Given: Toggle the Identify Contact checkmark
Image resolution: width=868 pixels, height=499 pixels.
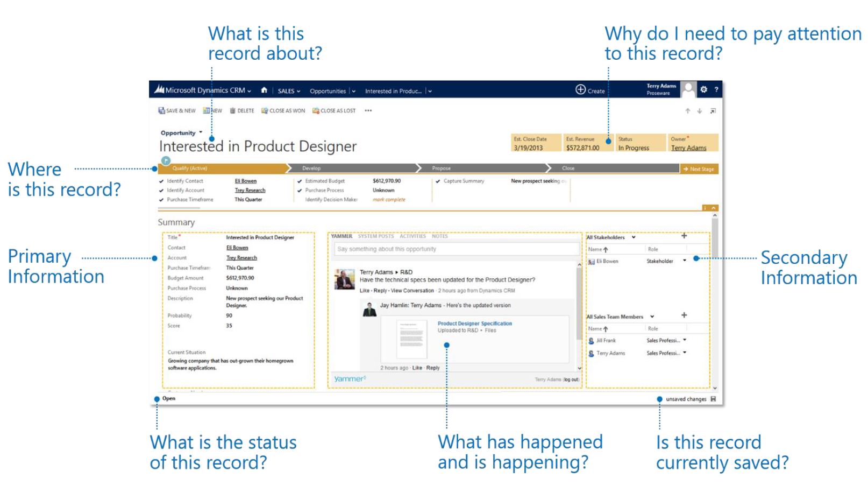Looking at the screenshot, I should pyautogui.click(x=161, y=181).
